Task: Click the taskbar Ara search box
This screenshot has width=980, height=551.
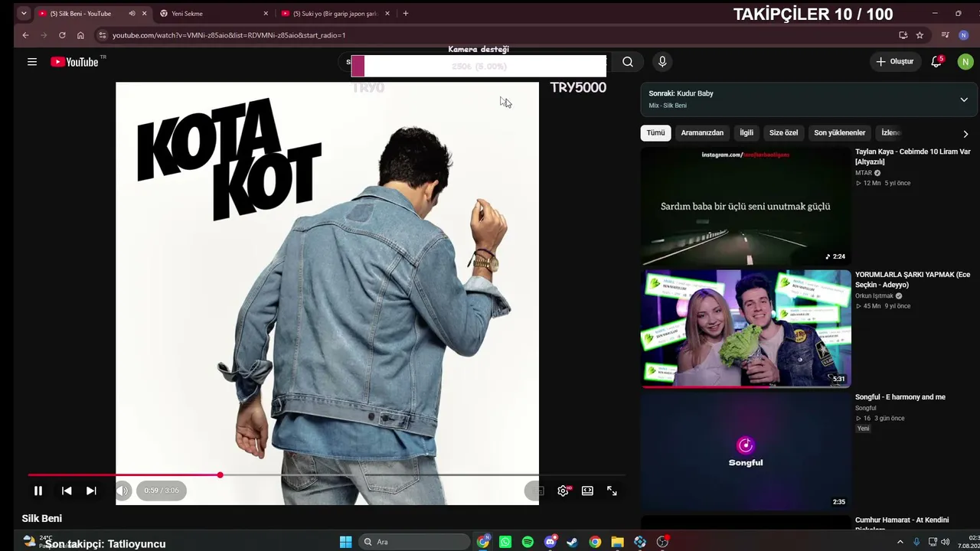Action: [414, 542]
